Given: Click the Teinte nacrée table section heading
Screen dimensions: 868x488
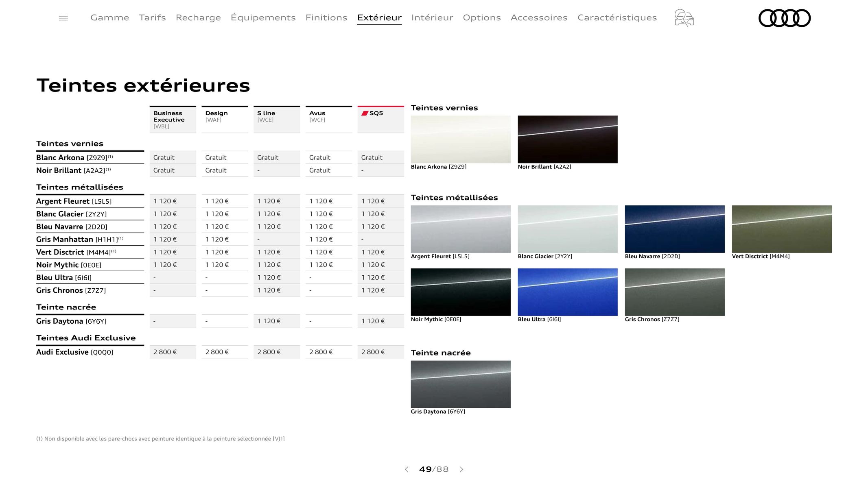Looking at the screenshot, I should pos(66,307).
